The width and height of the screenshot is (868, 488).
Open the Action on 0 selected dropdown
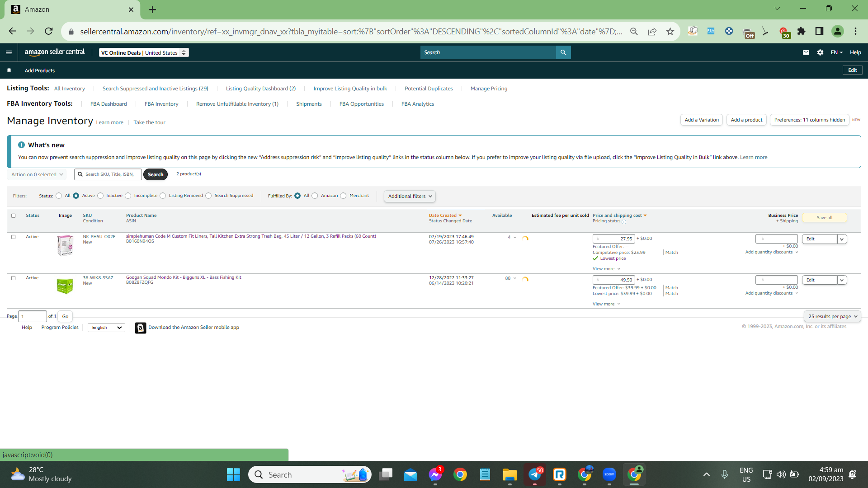[37, 175]
